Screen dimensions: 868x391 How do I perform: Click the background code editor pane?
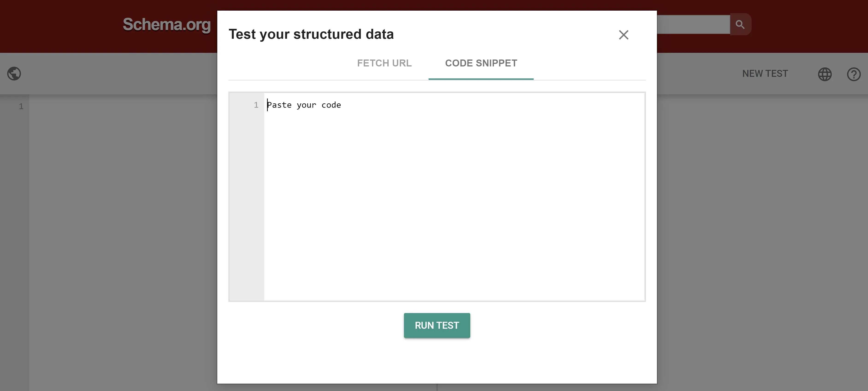(x=121, y=236)
